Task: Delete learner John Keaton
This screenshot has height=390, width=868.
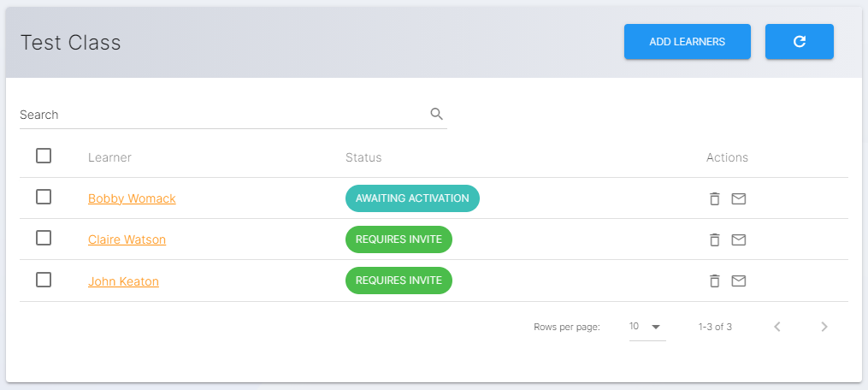Action: pyautogui.click(x=715, y=281)
